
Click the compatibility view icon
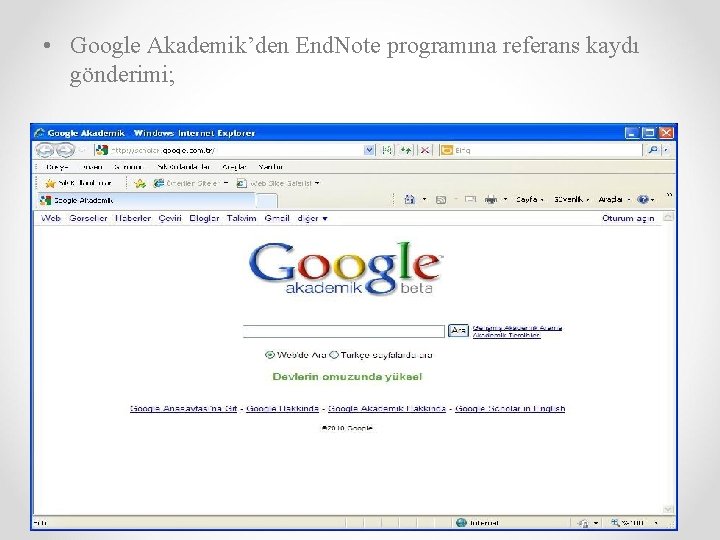click(387, 150)
